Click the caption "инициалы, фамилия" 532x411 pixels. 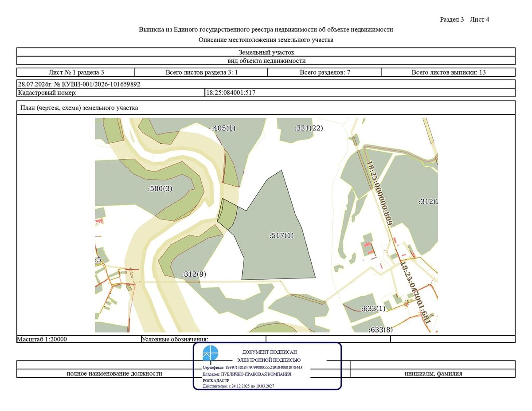(x=433, y=373)
